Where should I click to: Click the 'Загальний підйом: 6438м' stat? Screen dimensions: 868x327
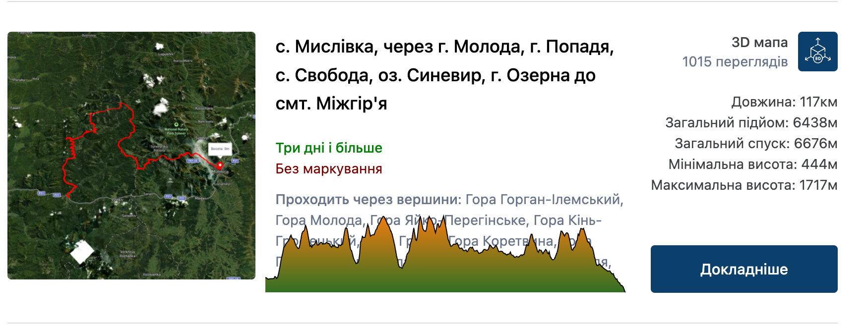pyautogui.click(x=751, y=123)
